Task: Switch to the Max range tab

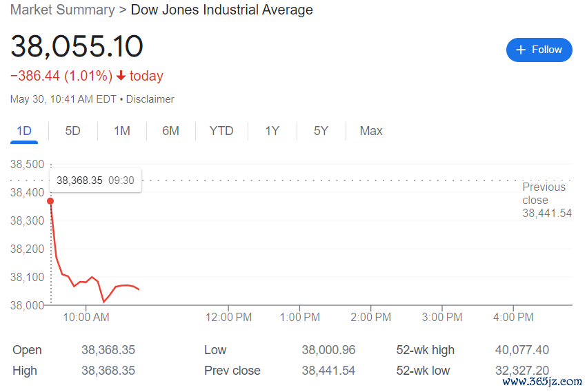Action: pyautogui.click(x=371, y=131)
